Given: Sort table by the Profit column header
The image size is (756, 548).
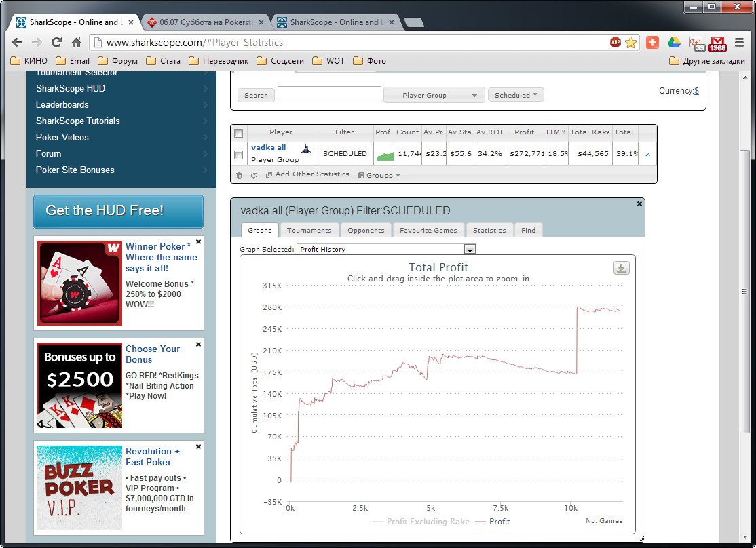Looking at the screenshot, I should pos(524,132).
